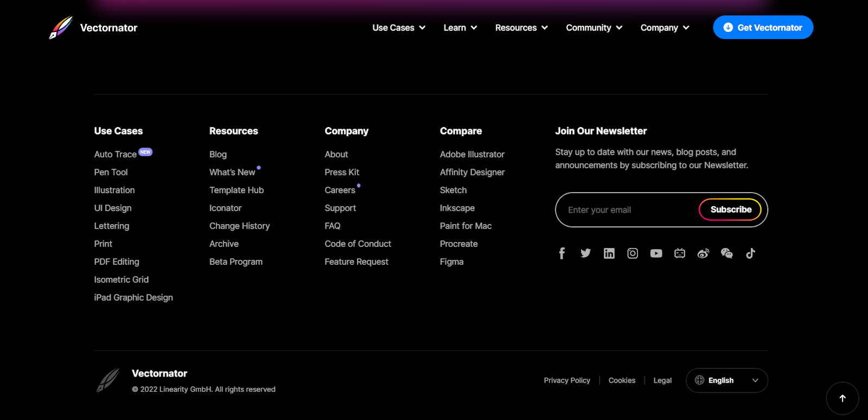868x420 pixels.
Task: Visit the Blog link
Action: pos(218,155)
